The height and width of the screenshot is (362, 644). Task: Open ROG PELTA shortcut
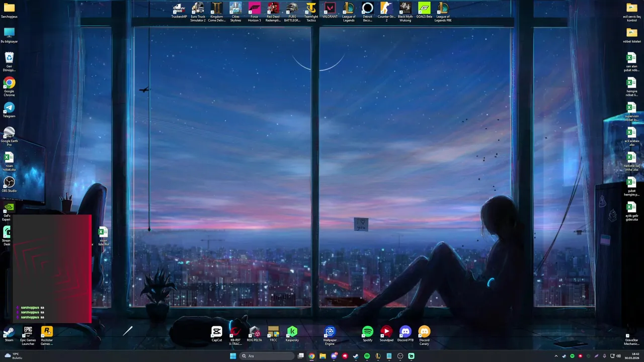pos(254,334)
